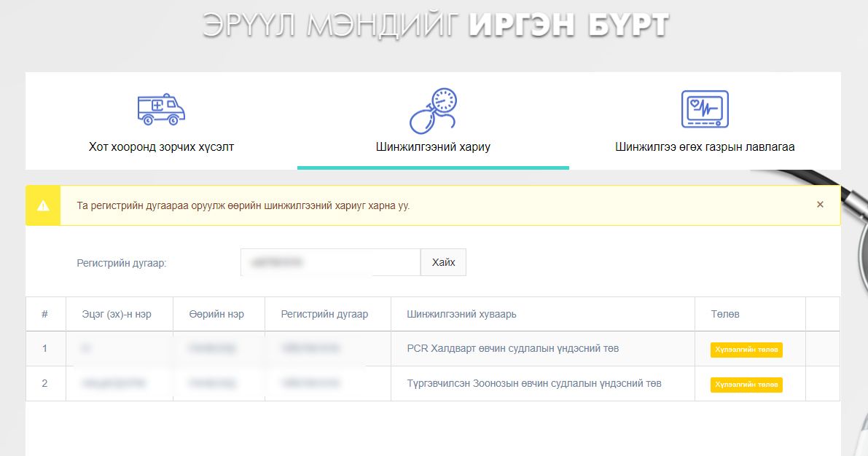Image resolution: width=868 pixels, height=456 pixels.
Task: Dismiss the yellow alert with the X
Action: [820, 205]
